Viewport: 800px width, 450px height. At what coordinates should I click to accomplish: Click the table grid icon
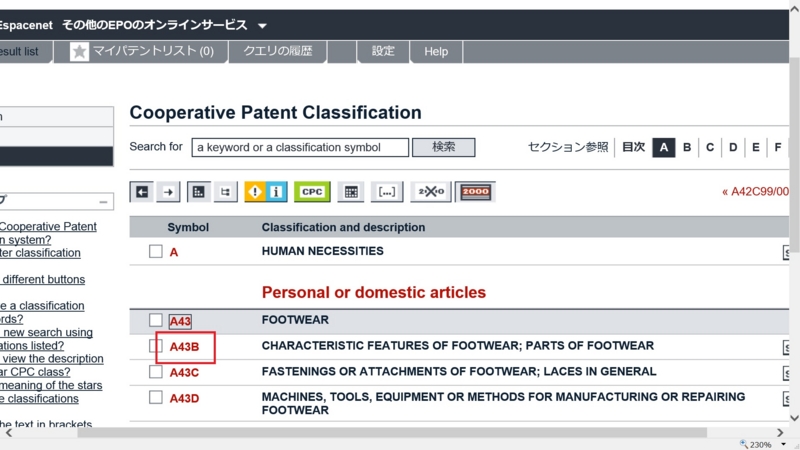(x=351, y=192)
